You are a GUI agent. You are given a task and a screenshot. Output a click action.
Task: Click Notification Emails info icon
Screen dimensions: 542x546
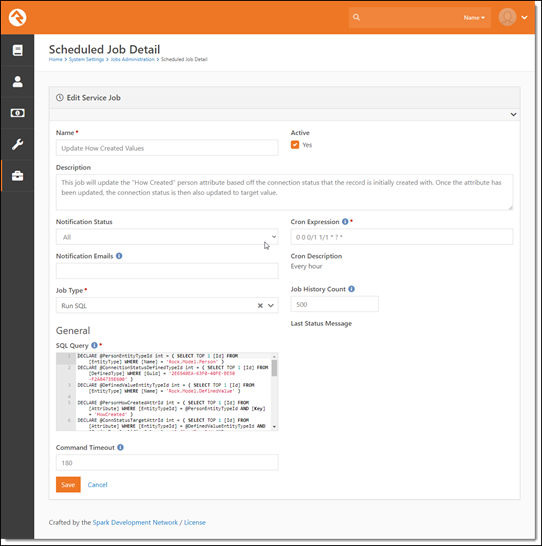pyautogui.click(x=119, y=256)
